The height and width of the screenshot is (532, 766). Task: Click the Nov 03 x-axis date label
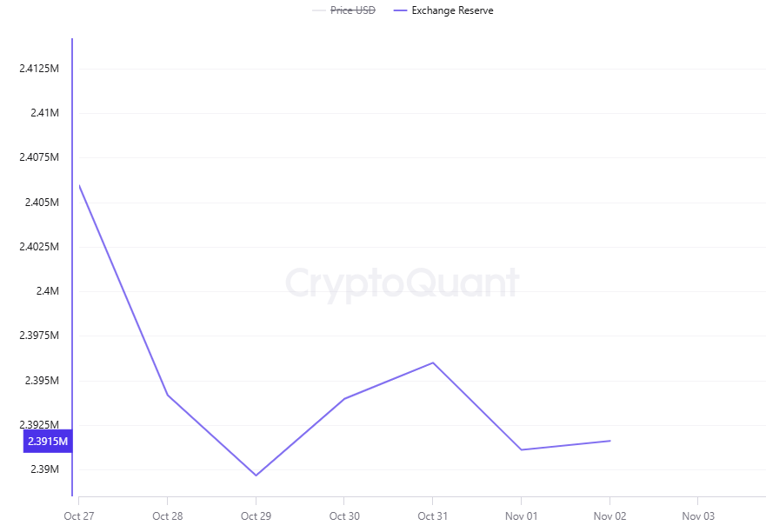pos(698,516)
